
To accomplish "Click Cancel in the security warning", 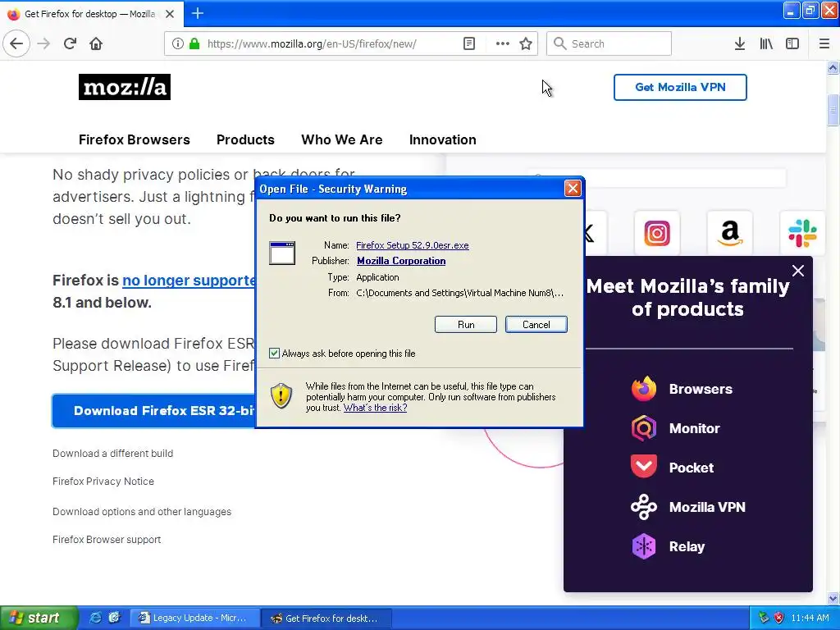I will coord(536,325).
